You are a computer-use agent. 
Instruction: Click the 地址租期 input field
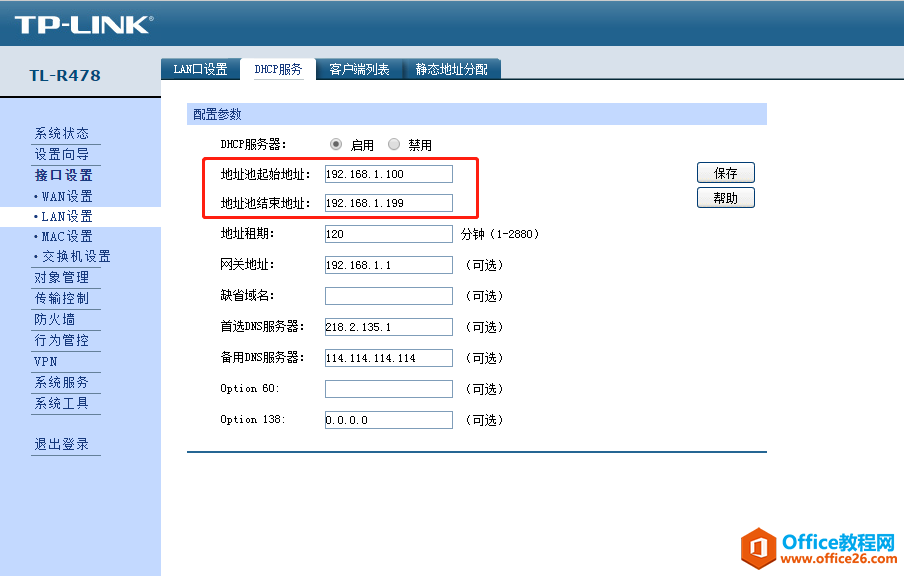[388, 234]
